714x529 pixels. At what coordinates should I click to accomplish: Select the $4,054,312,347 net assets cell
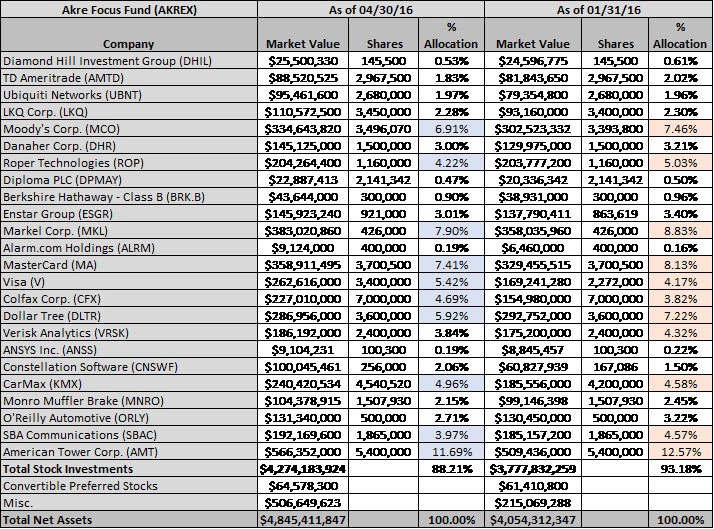coord(533,520)
